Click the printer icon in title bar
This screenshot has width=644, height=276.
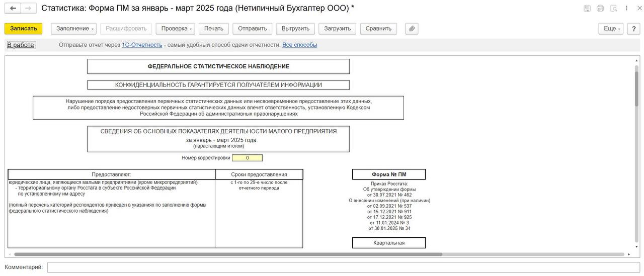(600, 8)
